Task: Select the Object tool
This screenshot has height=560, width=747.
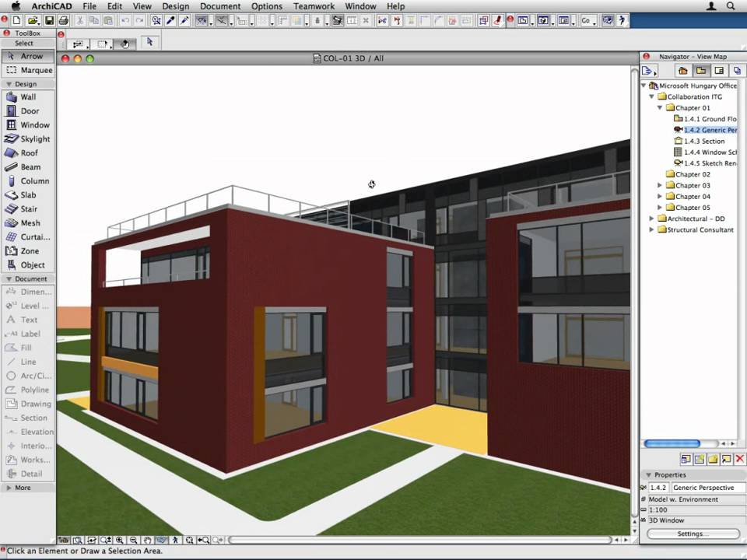Action: (x=28, y=264)
